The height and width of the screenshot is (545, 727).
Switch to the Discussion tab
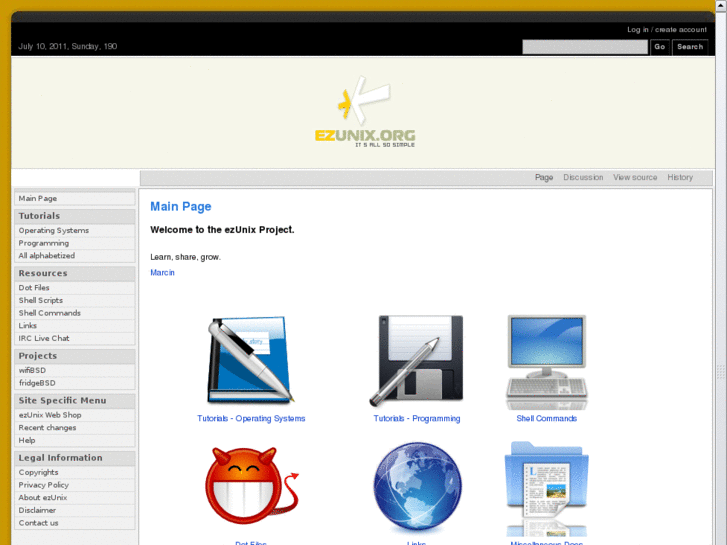pyautogui.click(x=583, y=177)
